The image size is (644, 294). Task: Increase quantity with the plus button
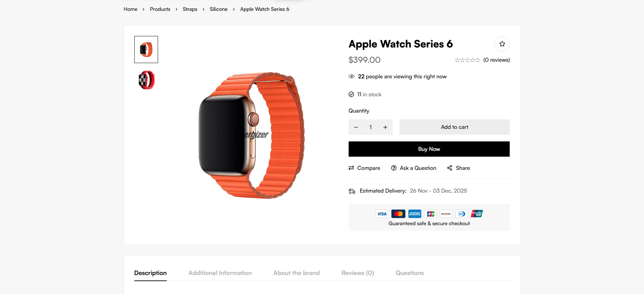385,127
